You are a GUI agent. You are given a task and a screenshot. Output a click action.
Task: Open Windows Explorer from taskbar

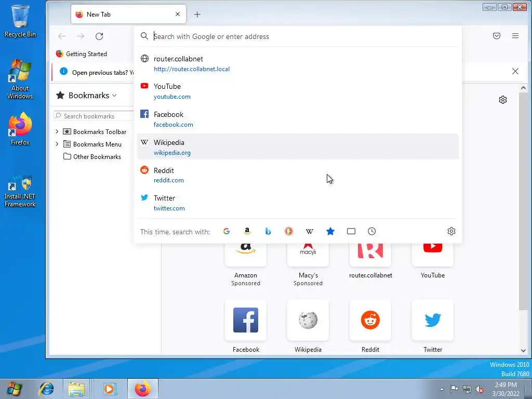77,389
